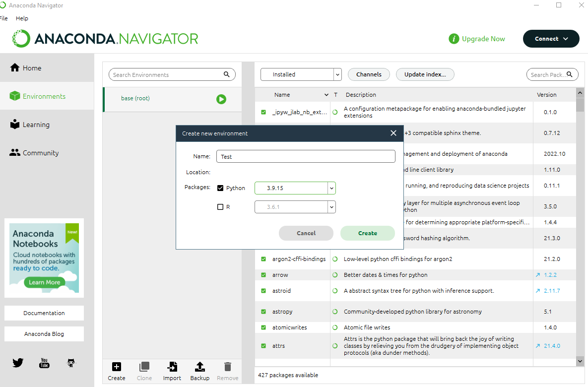Click the package list scrollbar up arrow
588x387 pixels.
click(x=580, y=93)
